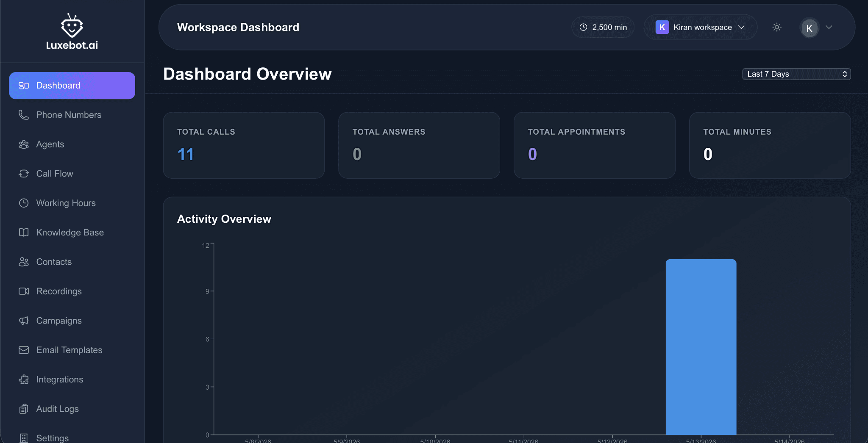Click the Activity Overview heading
Viewport: 868px width, 443px height.
click(x=224, y=219)
